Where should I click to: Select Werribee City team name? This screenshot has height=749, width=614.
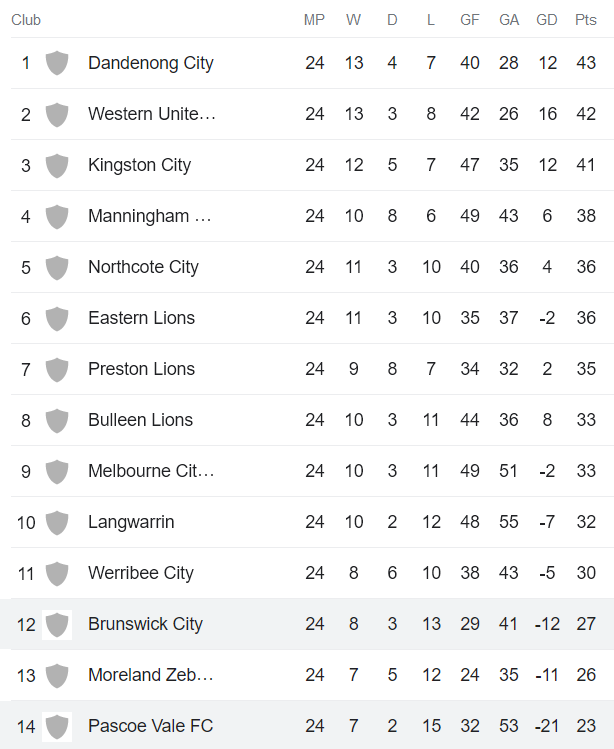point(141,573)
